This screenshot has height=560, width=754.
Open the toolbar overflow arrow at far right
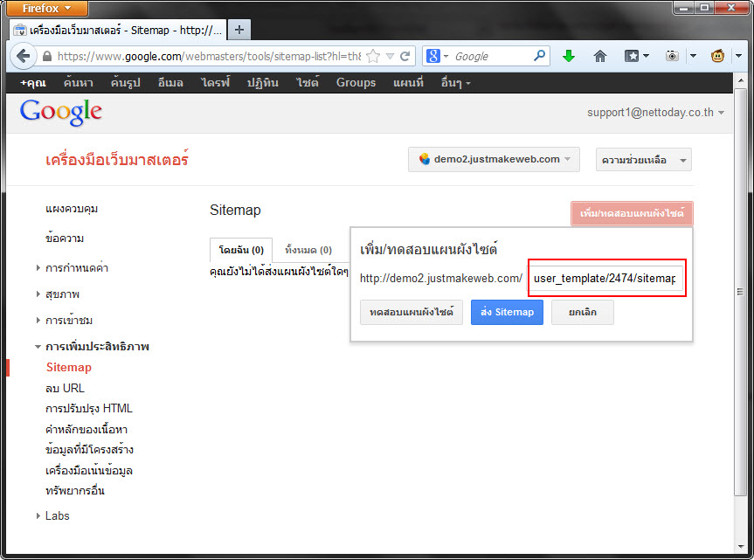(x=738, y=56)
